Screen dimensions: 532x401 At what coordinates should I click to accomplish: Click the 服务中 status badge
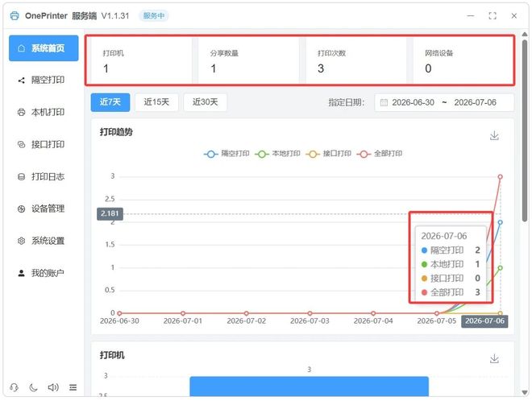(x=154, y=15)
